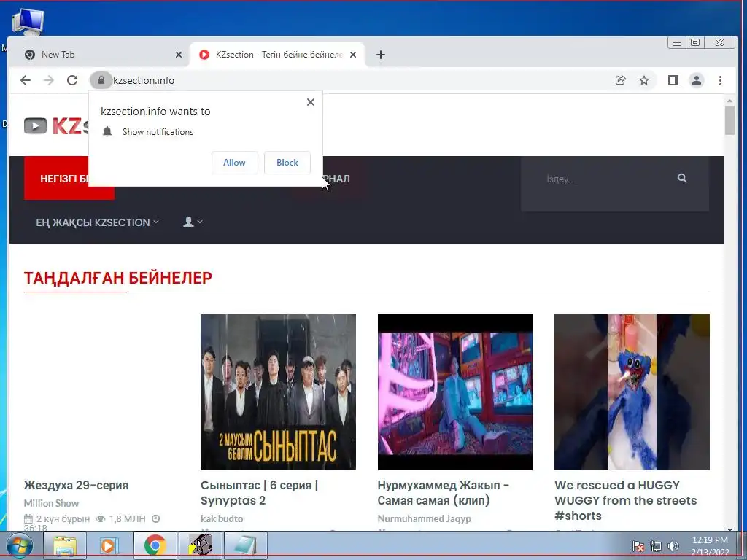This screenshot has height=560, width=747.
Task: Open the red НЕГІЗГІ БЕТ menu item
Action: point(56,178)
